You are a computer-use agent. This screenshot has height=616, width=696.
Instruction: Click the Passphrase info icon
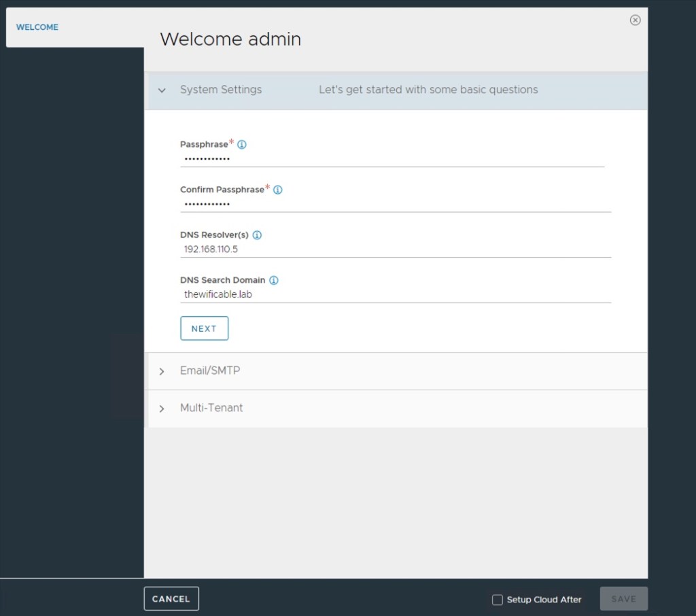(242, 145)
